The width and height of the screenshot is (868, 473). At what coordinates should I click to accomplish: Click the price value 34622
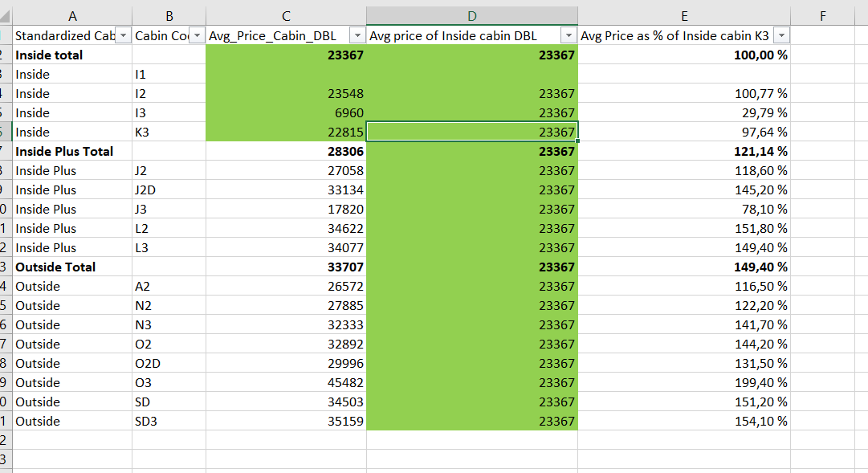coord(345,228)
